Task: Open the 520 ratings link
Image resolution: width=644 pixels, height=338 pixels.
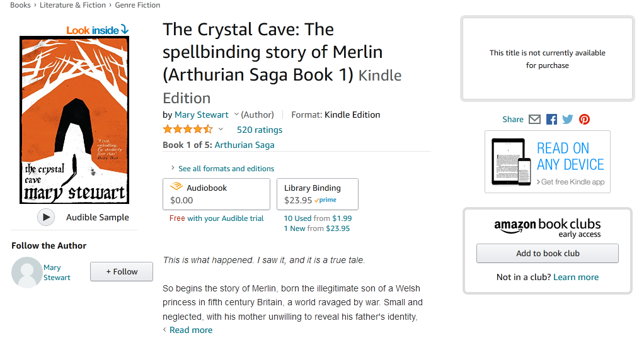Action: pyautogui.click(x=259, y=130)
